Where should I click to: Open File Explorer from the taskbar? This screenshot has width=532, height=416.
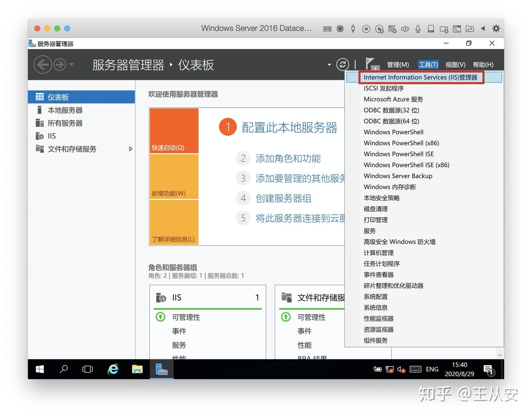pos(137,369)
